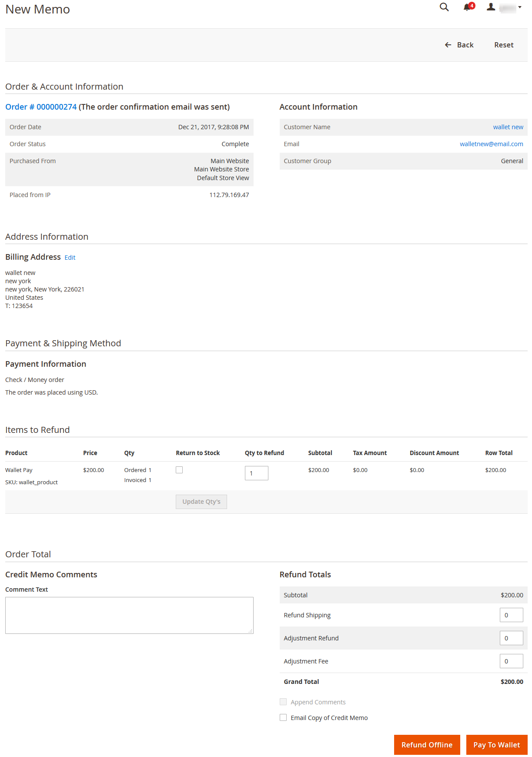The height and width of the screenshot is (757, 532).
Task: Select the Refund Totals Subtotal value $200.00
Action: pos(512,595)
